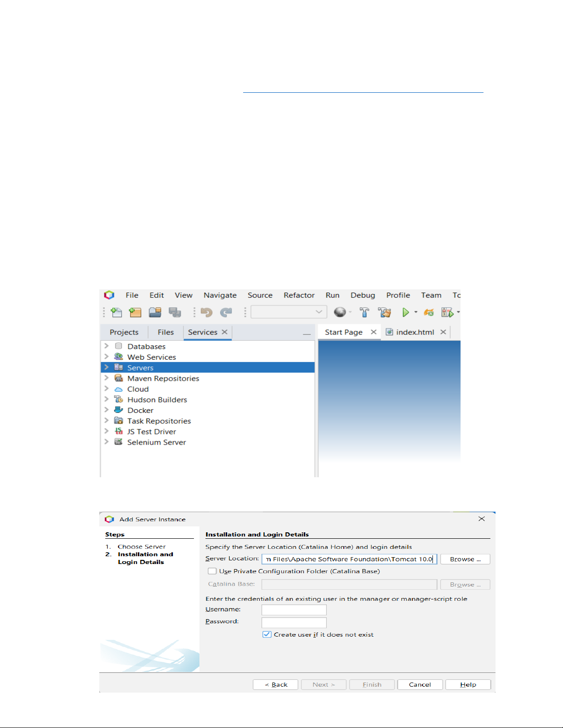Click the Build Project hammer icon
Screen dimensions: 563x728
364,313
